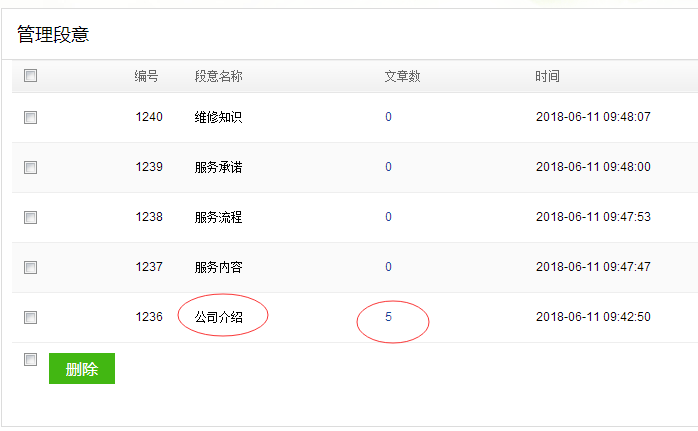Open article count 0 for 维修知识
The height and width of the screenshot is (431, 698).
[x=388, y=117]
